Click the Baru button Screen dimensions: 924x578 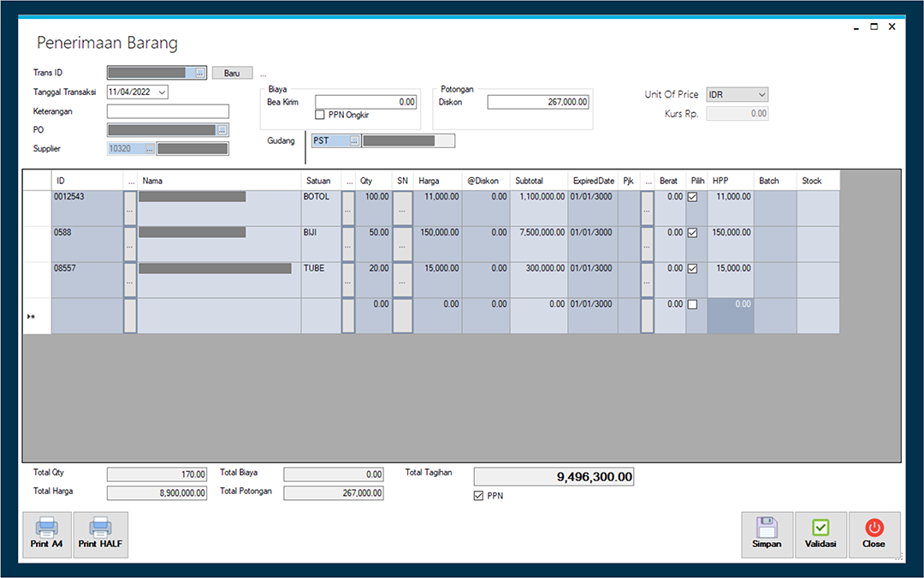232,73
